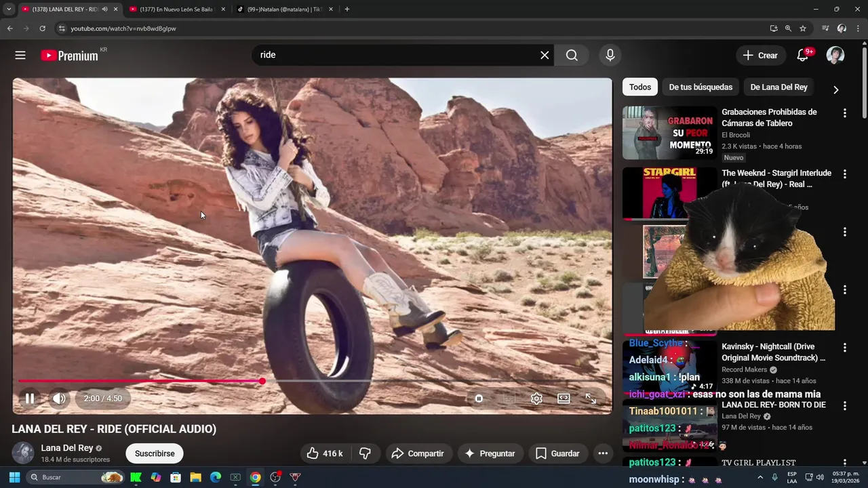The height and width of the screenshot is (488, 868).
Task: Clear the search box with the X
Action: click(545, 55)
